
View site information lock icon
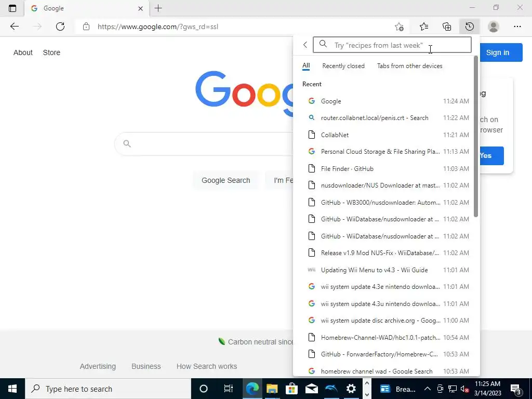tap(86, 26)
